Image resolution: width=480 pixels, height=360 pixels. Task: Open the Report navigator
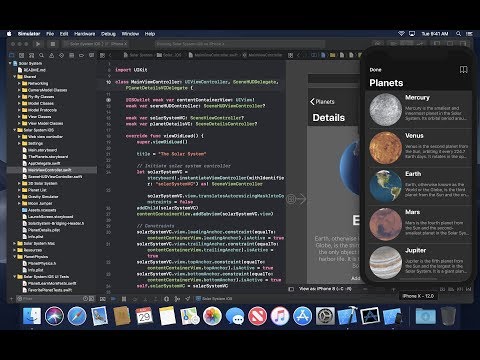(x=91, y=55)
